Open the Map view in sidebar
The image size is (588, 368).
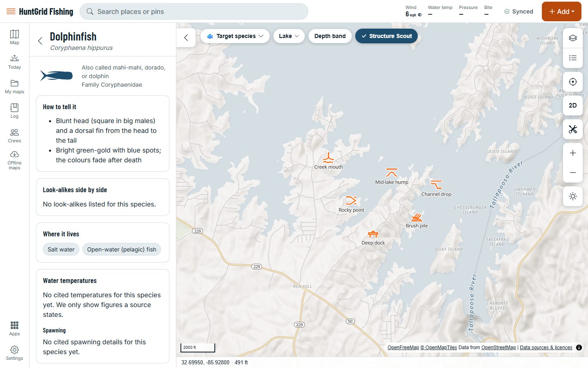[x=14, y=37]
